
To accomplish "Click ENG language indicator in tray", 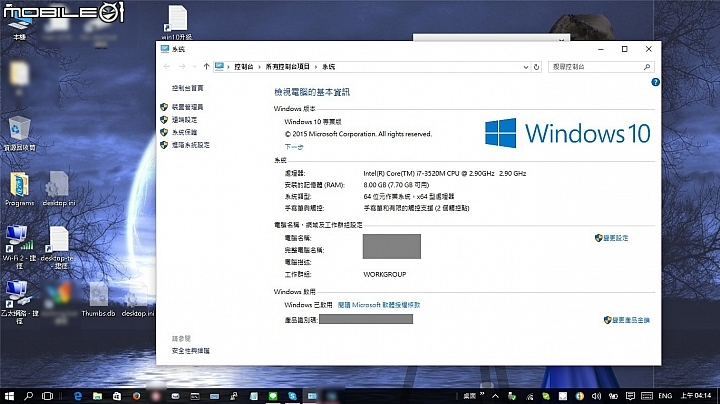I will 665,396.
